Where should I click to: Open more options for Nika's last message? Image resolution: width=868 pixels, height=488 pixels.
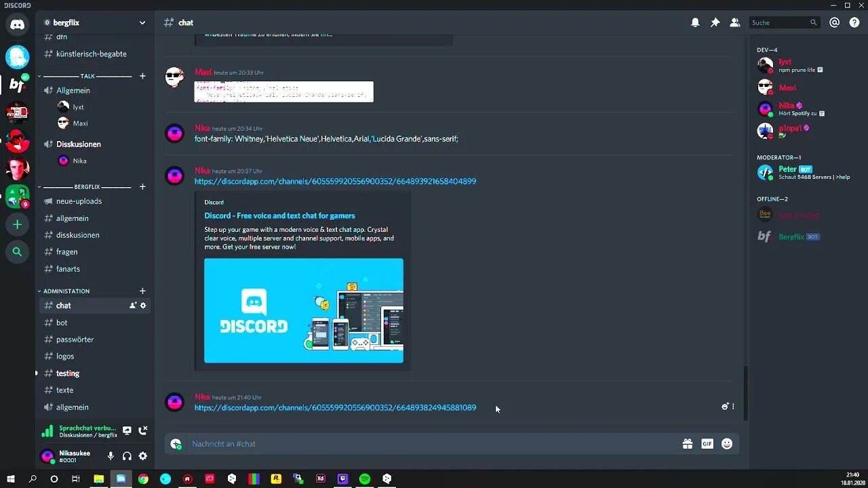click(x=733, y=407)
